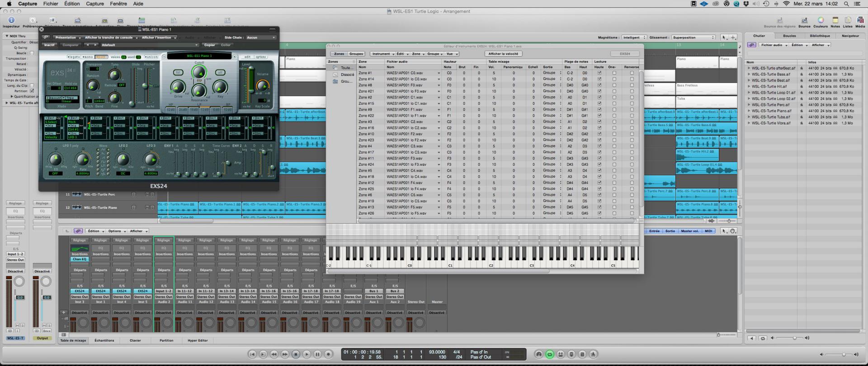Open the Notes panel icon
This screenshot has width=868, height=366.
835,20
